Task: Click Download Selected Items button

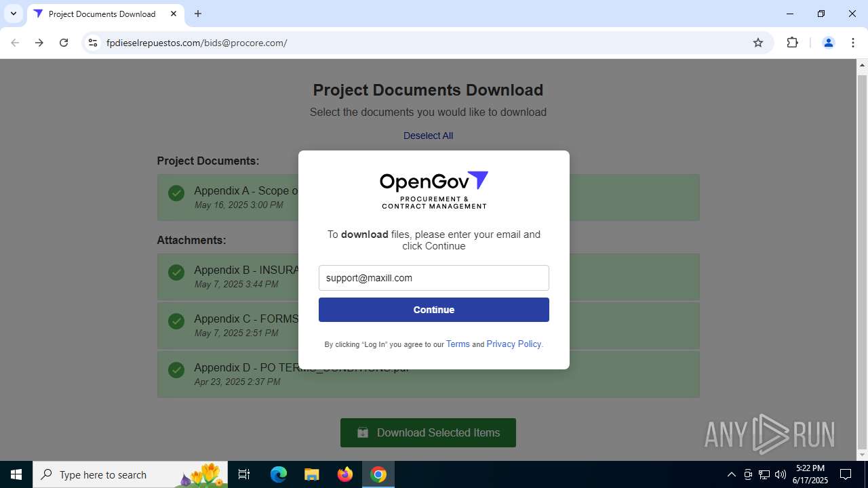Action: pos(428,432)
